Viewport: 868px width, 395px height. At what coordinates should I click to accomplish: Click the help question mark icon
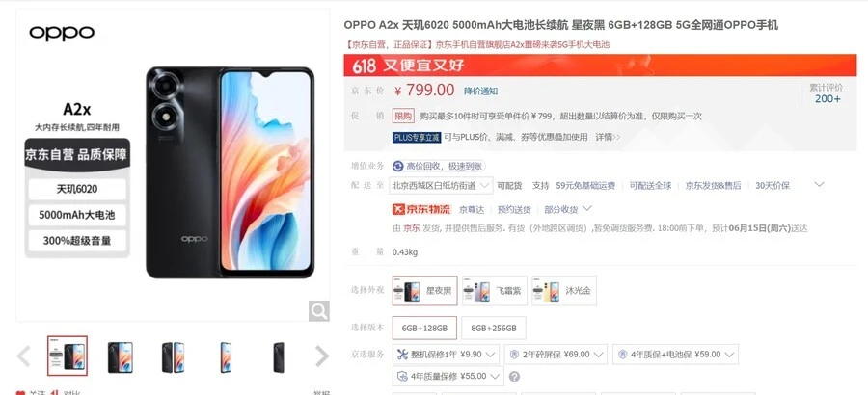514,377
